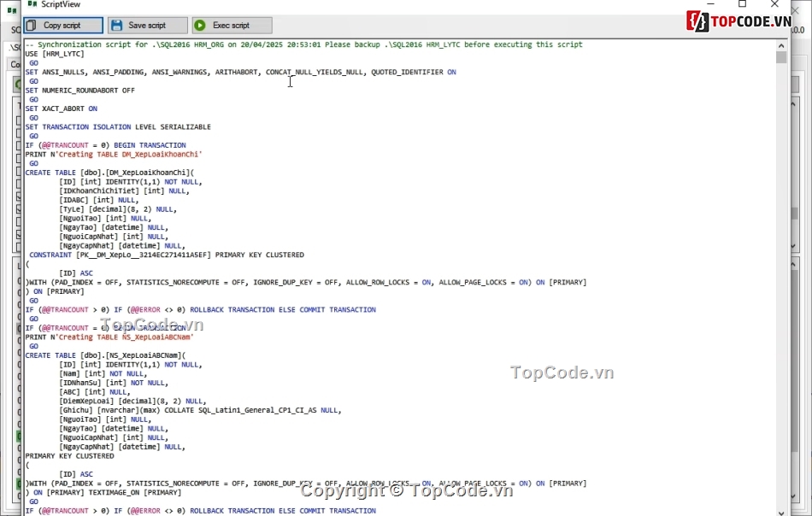This screenshot has height=516, width=812.
Task: Click the 'USE [HRM_LYTC]' line
Action: [x=55, y=54]
